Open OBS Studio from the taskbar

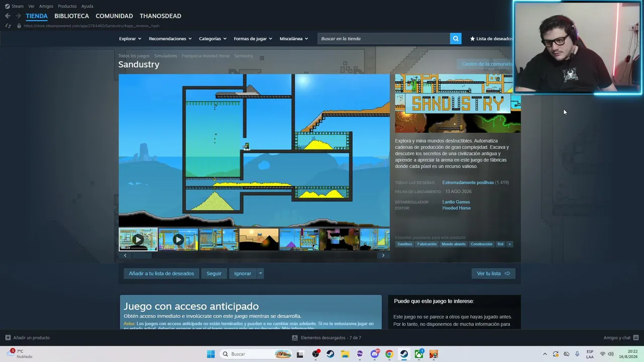coord(315,354)
